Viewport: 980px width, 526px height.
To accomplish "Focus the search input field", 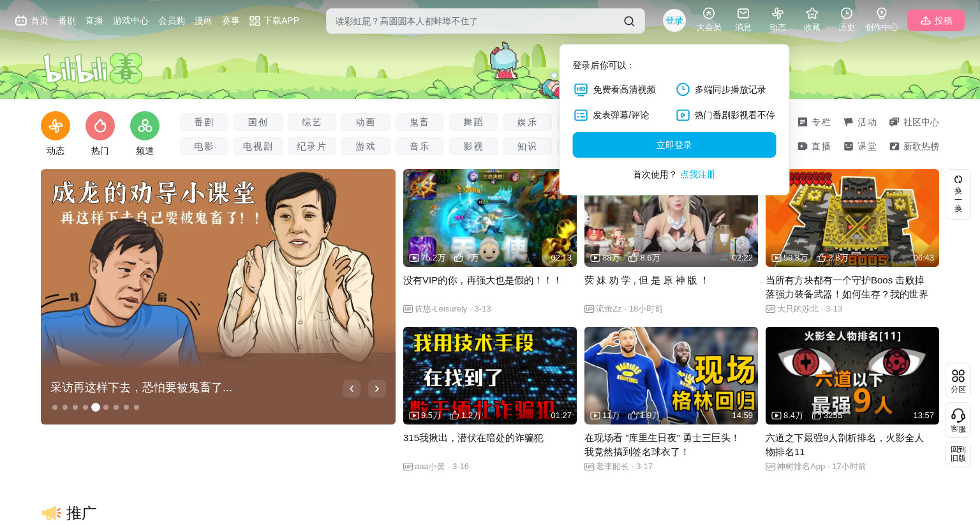I will (x=475, y=21).
